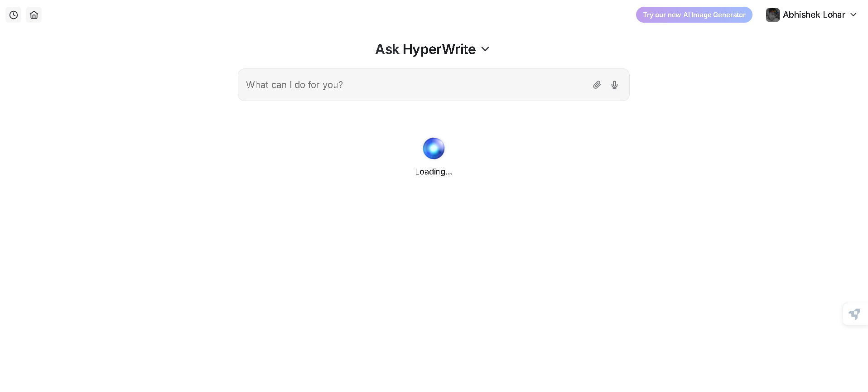
Task: Focus the What can I do for you box
Action: (434, 85)
